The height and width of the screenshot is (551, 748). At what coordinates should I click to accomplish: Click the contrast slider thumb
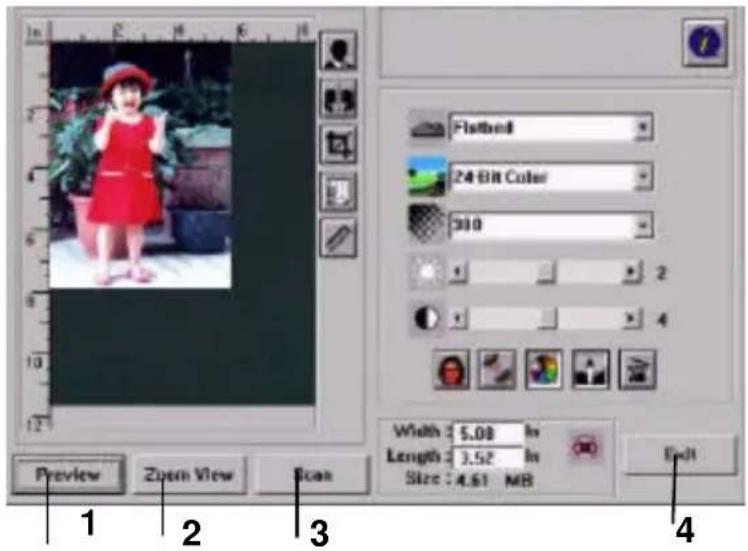click(547, 318)
